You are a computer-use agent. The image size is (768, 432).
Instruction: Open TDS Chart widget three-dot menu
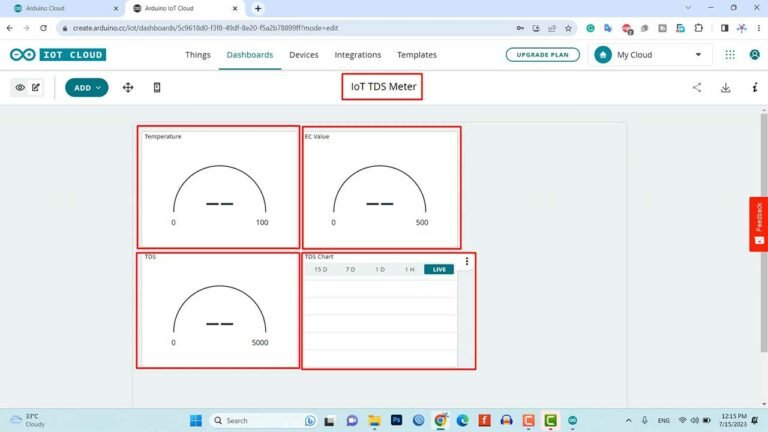(466, 262)
